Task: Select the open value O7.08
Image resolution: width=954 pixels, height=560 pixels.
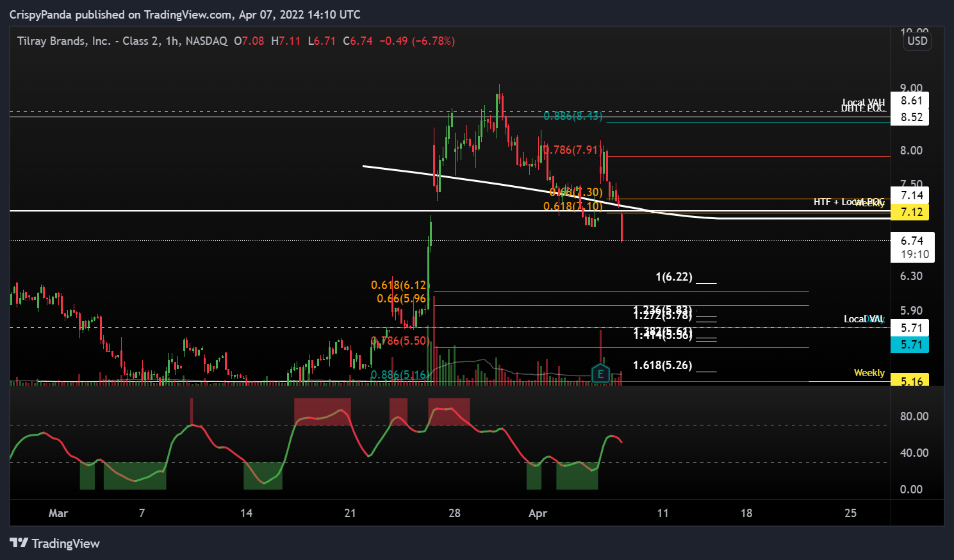Action: coord(249,41)
